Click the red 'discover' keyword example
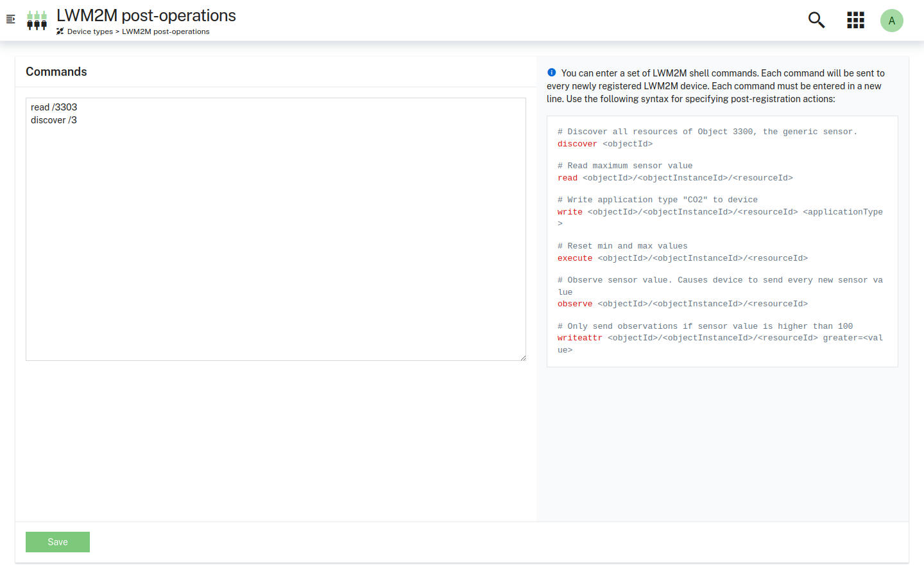Image resolution: width=924 pixels, height=578 pixels. [x=577, y=144]
